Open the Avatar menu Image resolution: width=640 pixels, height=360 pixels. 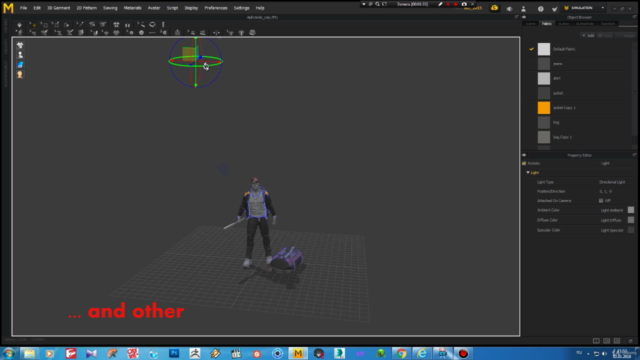coord(154,8)
